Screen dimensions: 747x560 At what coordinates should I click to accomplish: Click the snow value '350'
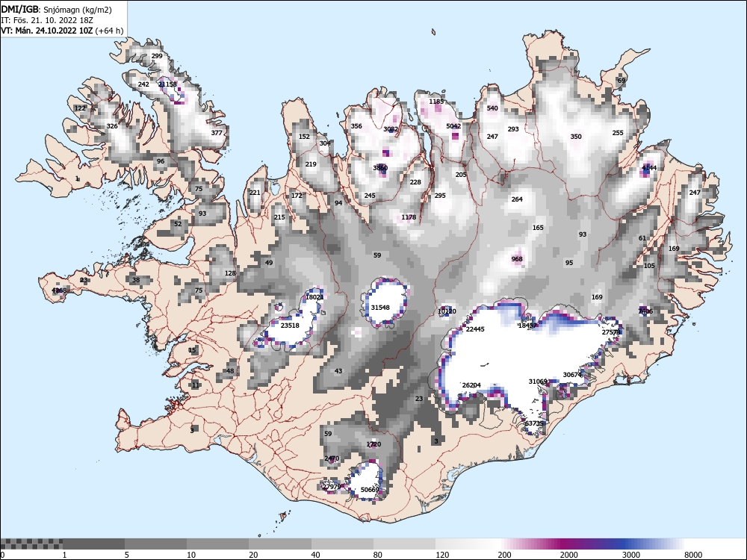coord(576,137)
